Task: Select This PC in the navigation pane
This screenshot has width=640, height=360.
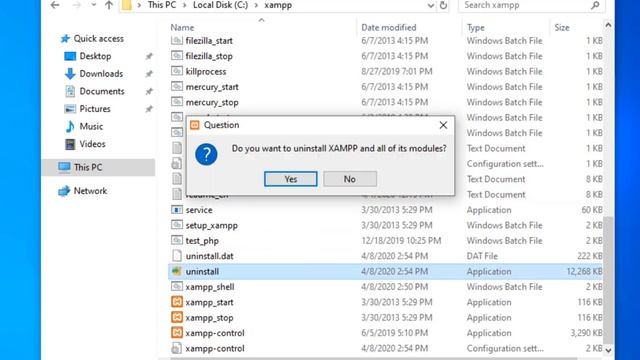Action: [98, 167]
